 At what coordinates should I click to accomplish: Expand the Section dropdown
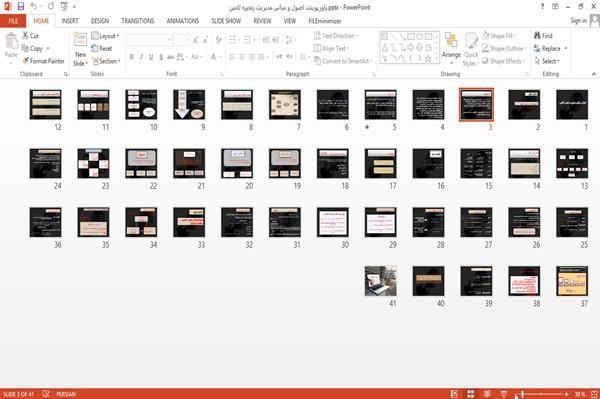point(106,61)
